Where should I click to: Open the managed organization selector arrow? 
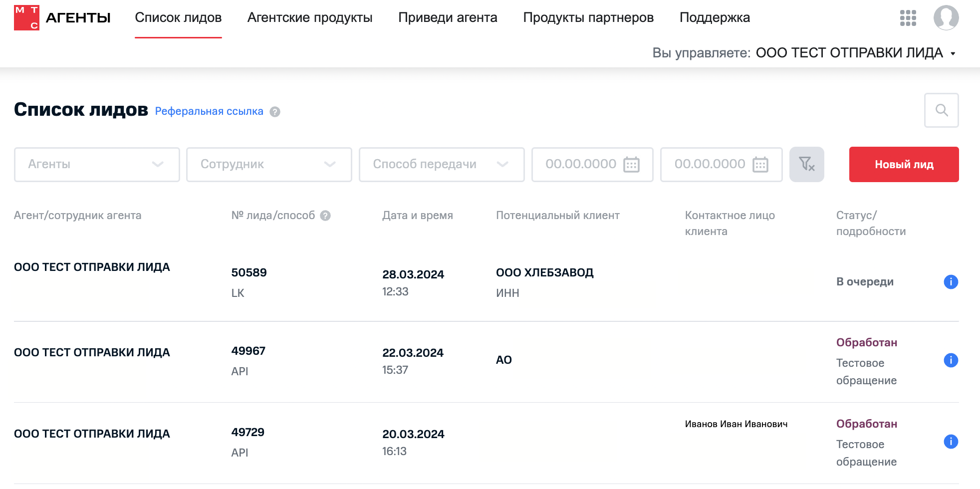[953, 53]
